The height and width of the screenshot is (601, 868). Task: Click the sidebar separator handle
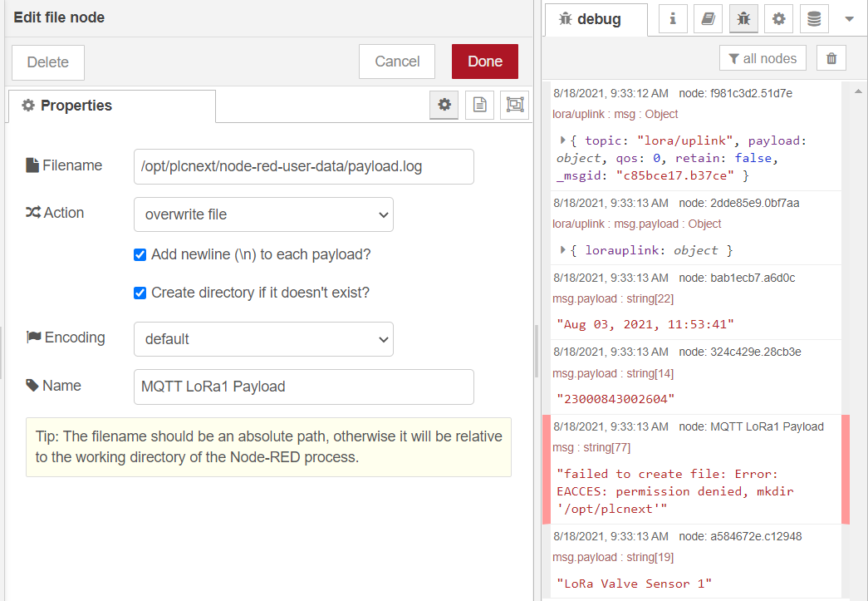pyautogui.click(x=537, y=351)
